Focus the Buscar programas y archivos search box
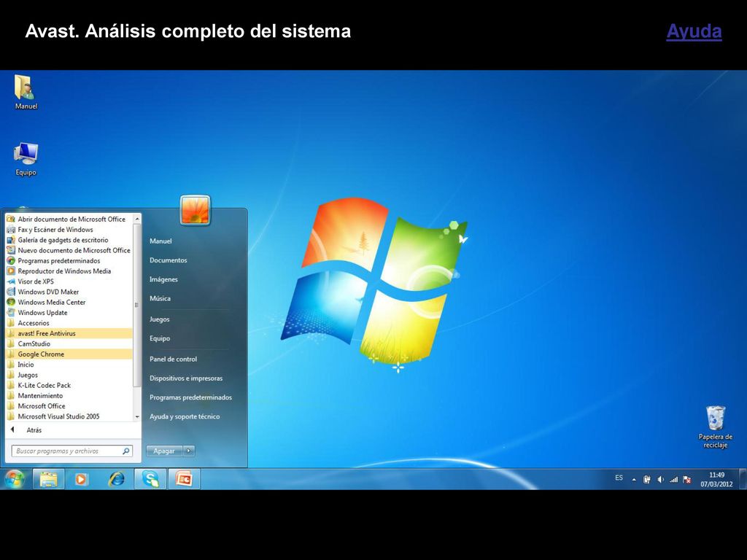This screenshot has width=747, height=560. click(x=72, y=451)
